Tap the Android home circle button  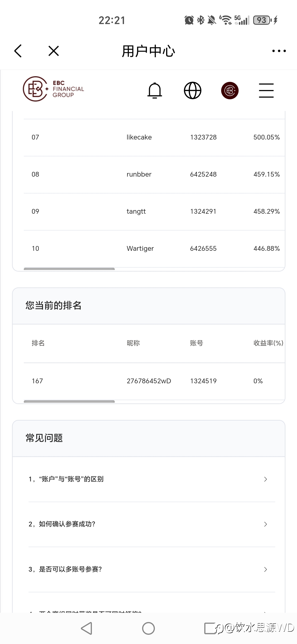coord(148,628)
